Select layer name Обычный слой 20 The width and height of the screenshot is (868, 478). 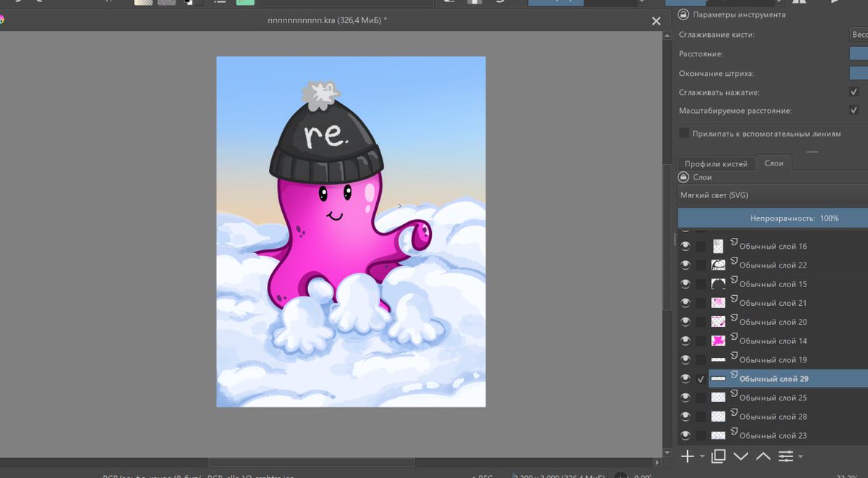point(773,322)
